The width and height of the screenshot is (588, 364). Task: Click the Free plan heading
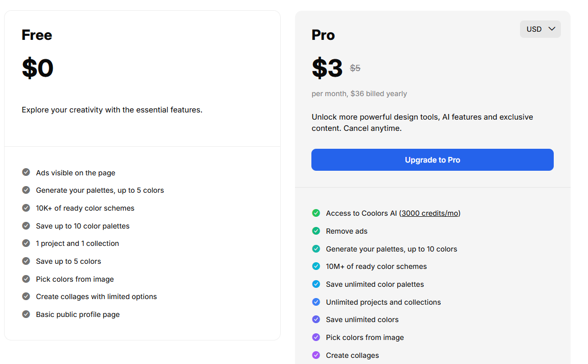coord(37,35)
